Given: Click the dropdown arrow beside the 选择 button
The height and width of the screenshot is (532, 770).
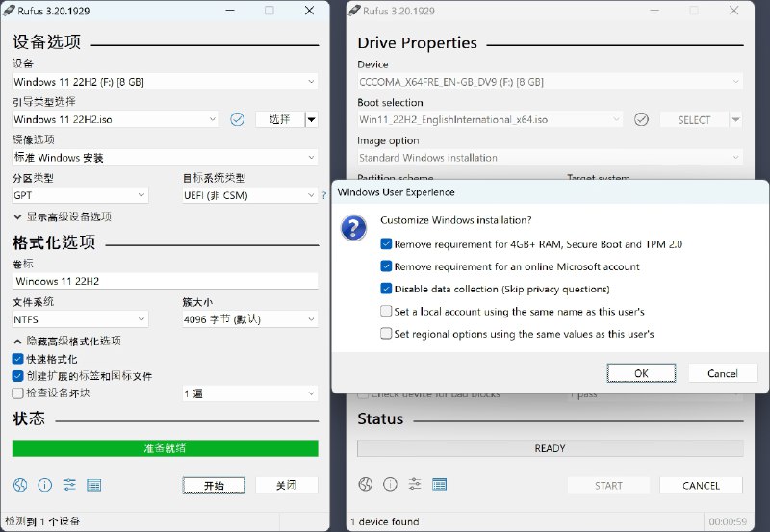Looking at the screenshot, I should coord(311,119).
